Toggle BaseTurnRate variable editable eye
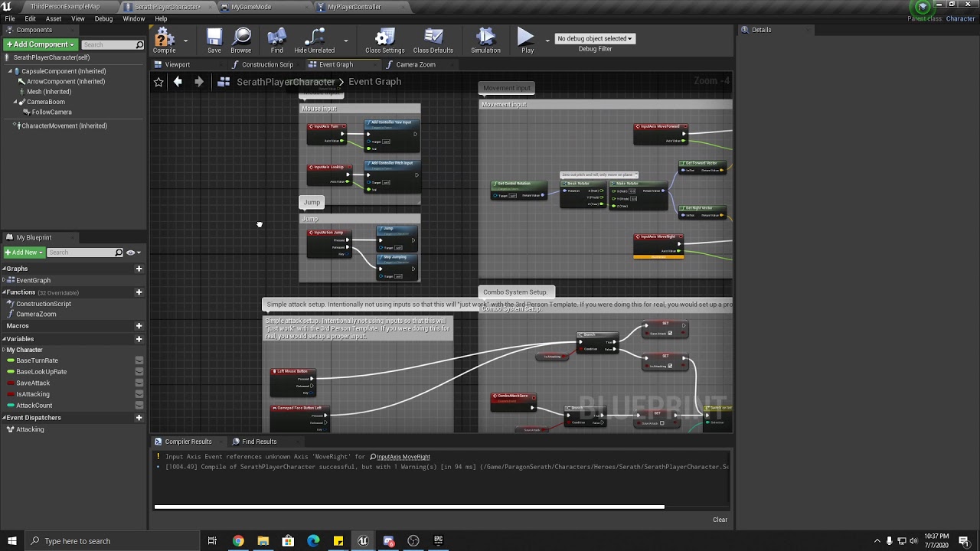Viewport: 980px width, 551px height. pyautogui.click(x=139, y=360)
